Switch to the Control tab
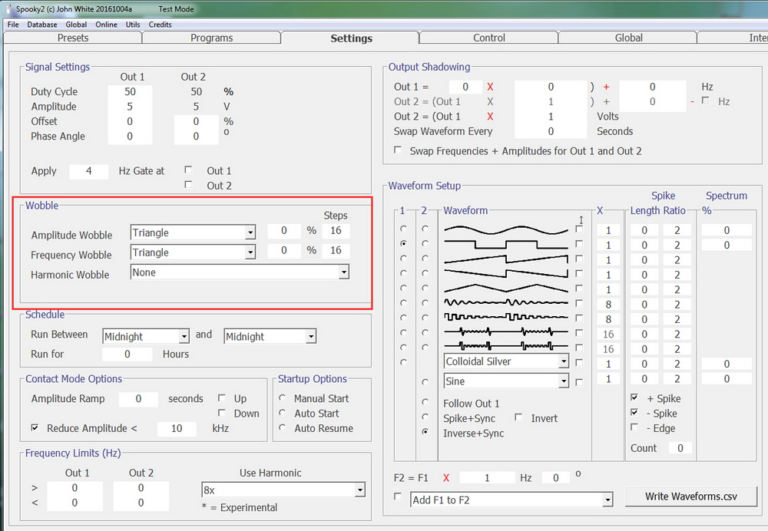 click(x=489, y=38)
